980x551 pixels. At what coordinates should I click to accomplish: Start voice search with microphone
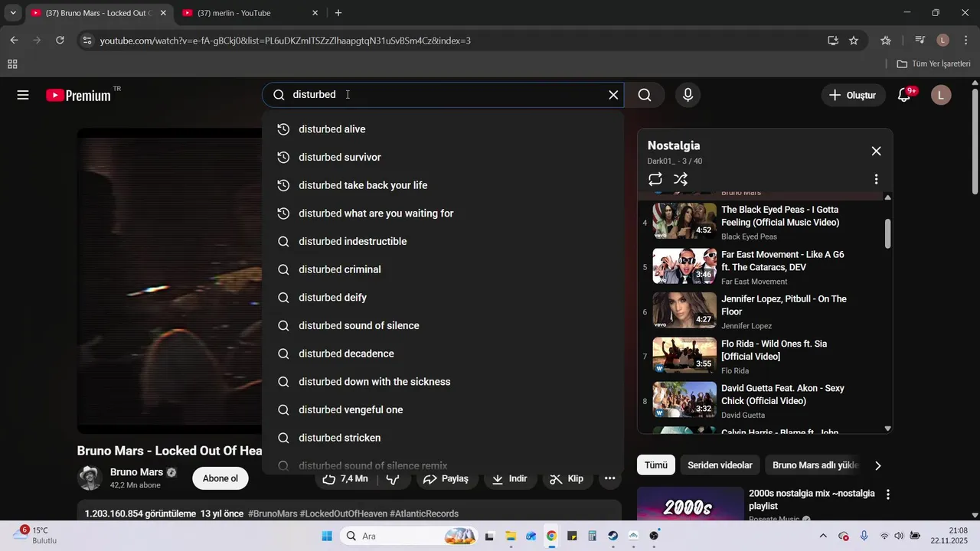(688, 95)
